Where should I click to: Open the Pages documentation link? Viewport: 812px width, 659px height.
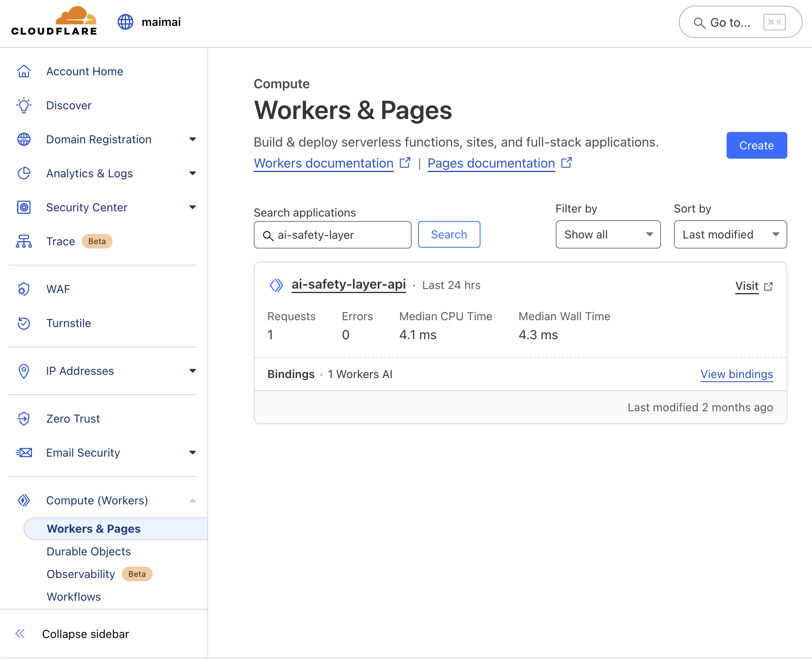491,163
